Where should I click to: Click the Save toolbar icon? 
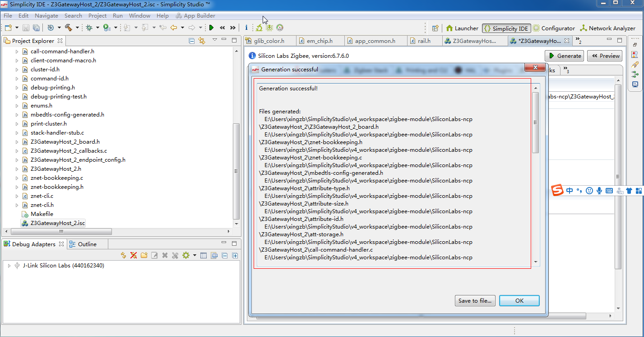coord(26,28)
